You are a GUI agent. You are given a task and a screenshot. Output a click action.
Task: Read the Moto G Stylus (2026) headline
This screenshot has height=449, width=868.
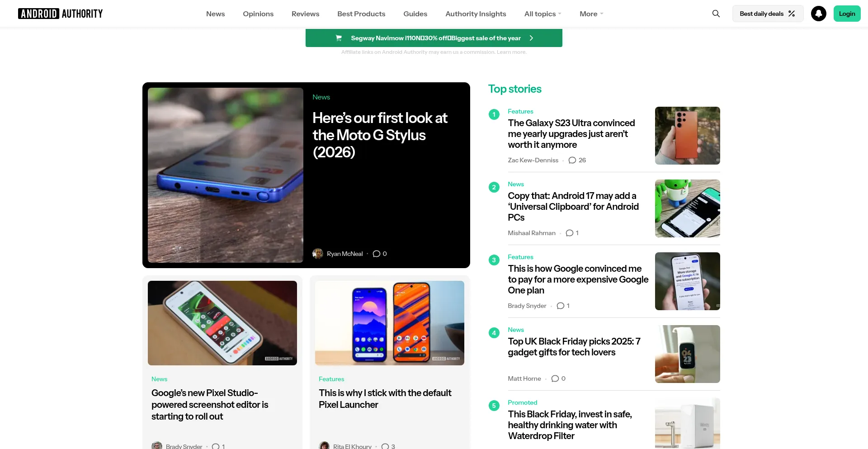[x=380, y=135]
